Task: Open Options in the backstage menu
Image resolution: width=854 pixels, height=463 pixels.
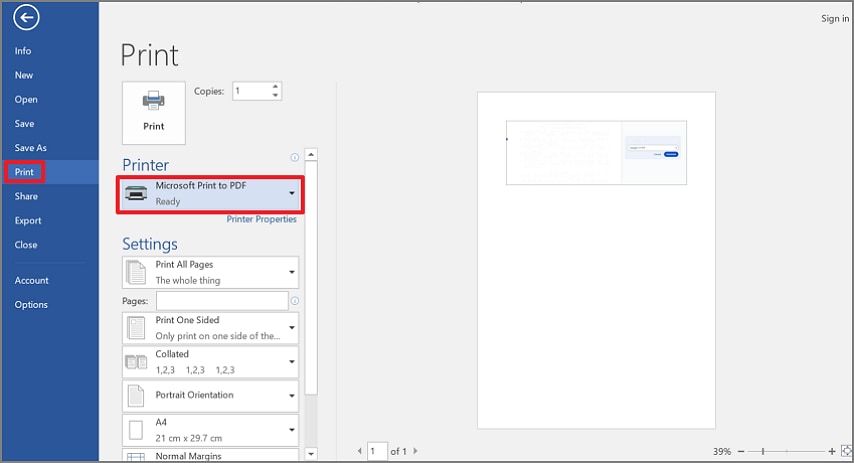Action: 31,304
